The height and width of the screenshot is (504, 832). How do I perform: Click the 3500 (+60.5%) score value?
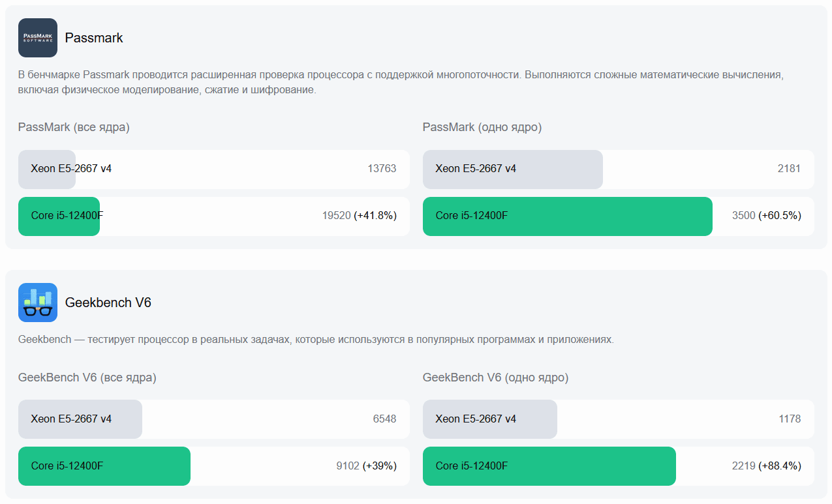766,216
